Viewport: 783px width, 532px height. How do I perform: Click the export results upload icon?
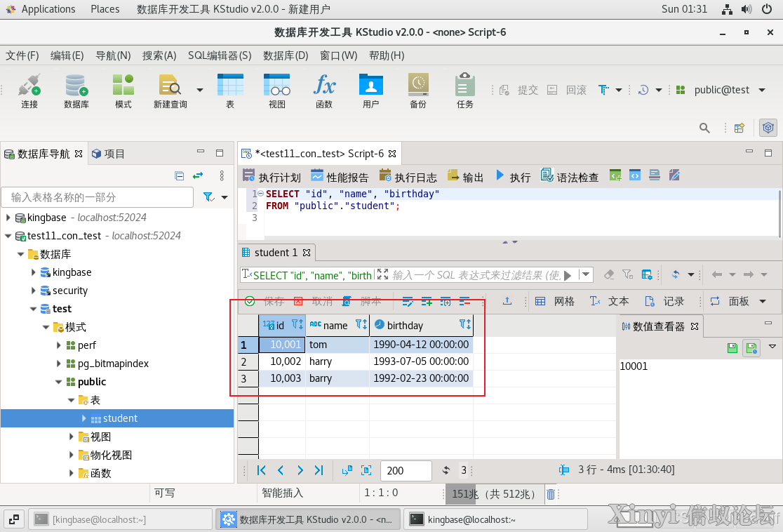tap(507, 301)
